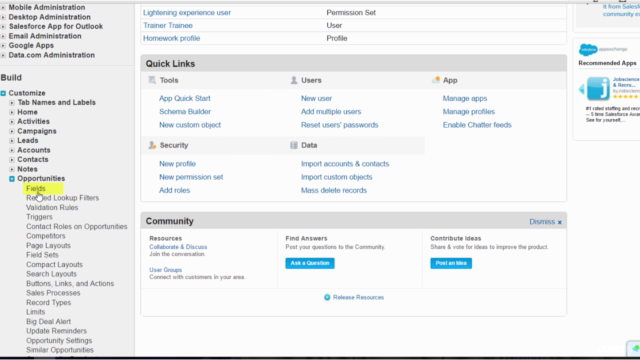640x360 pixels.
Task: Open Lightening experience user link
Action: (187, 13)
